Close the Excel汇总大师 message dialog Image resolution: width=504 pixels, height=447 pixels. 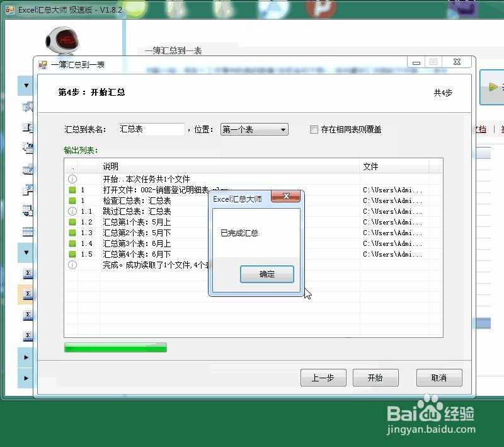pos(286,196)
